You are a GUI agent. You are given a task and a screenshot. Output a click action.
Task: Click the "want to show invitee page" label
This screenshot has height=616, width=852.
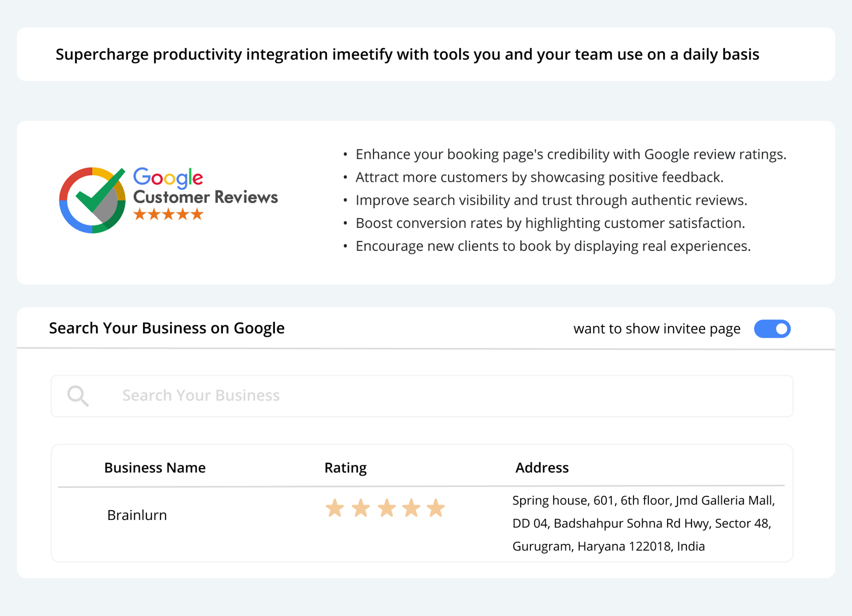tap(656, 329)
